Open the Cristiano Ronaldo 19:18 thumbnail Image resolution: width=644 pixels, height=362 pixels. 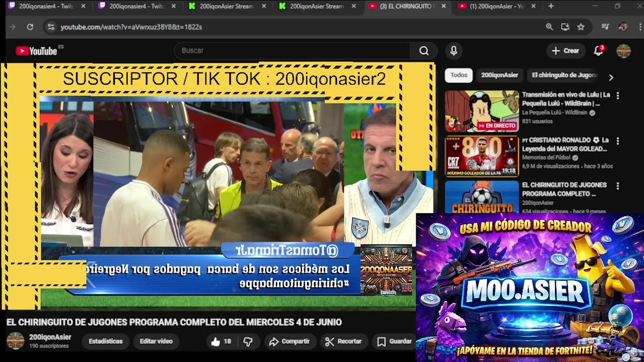tap(481, 156)
